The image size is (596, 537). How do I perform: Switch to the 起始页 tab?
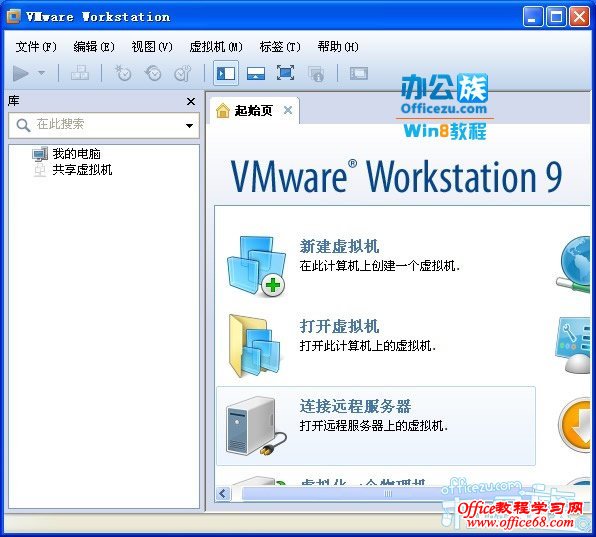click(x=254, y=111)
